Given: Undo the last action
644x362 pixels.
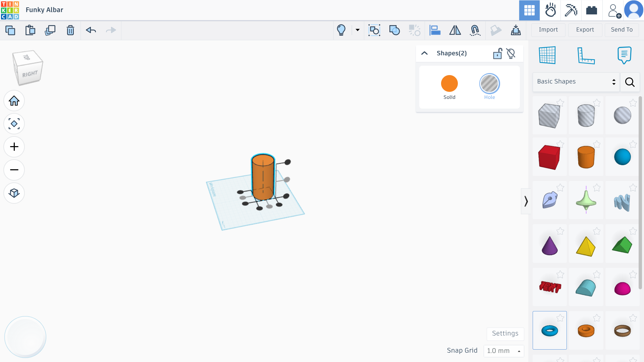Looking at the screenshot, I should pyautogui.click(x=91, y=30).
